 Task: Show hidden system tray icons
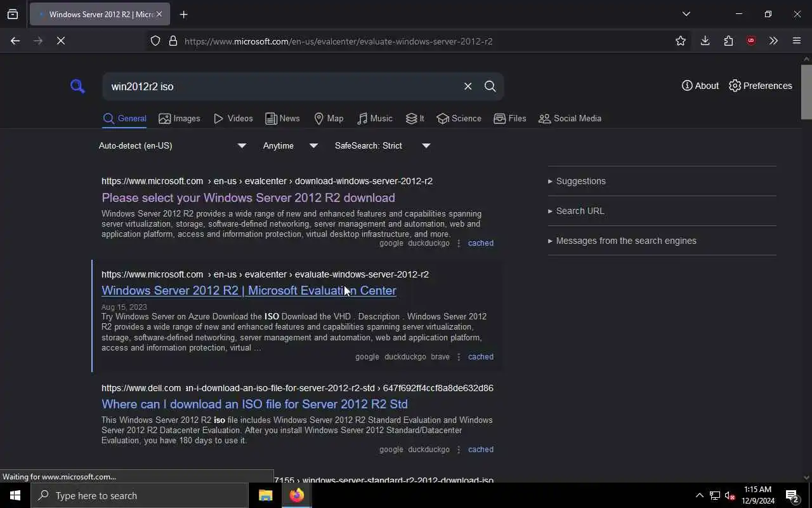[x=699, y=495]
